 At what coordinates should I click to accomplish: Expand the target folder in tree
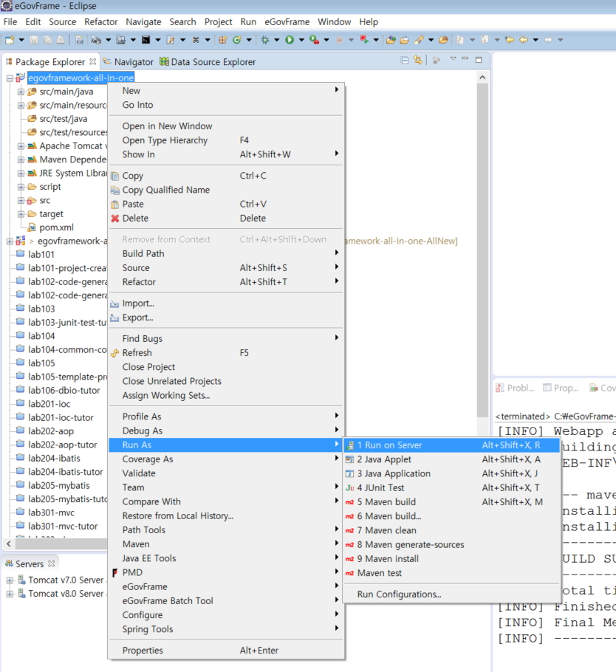21,214
